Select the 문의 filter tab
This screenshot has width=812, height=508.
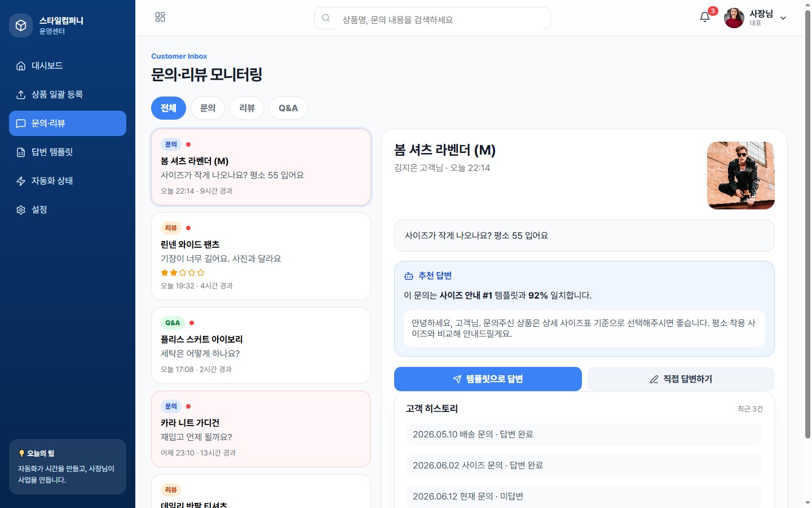[x=208, y=108]
